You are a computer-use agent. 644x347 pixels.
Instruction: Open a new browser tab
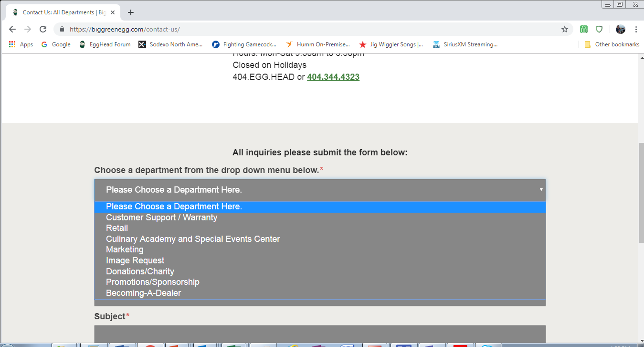coord(131,12)
